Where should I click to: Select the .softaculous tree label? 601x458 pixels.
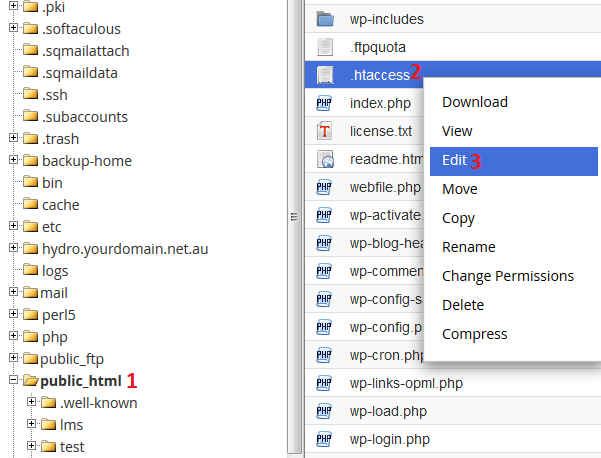coord(81,29)
